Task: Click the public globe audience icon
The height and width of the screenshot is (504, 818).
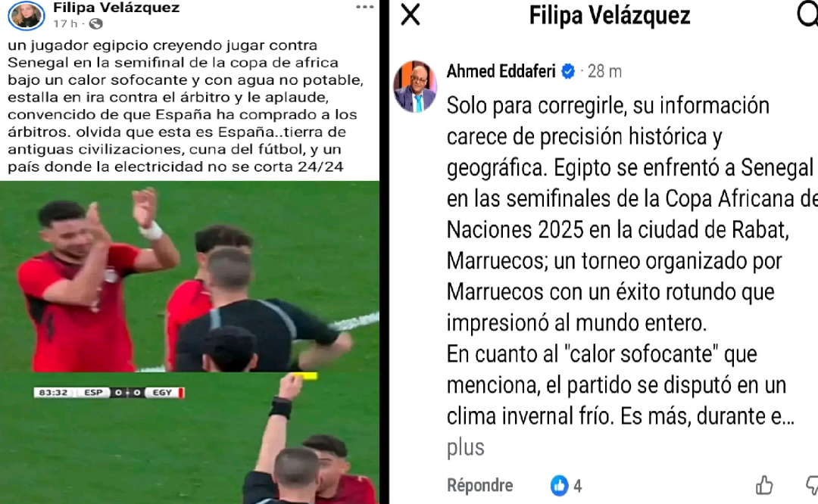Action: point(96,24)
